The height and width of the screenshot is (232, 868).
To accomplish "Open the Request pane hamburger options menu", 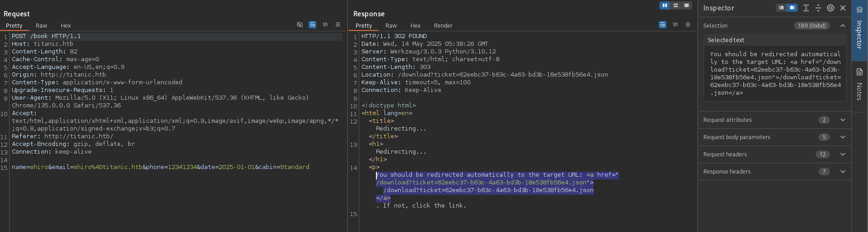I will 338,25.
